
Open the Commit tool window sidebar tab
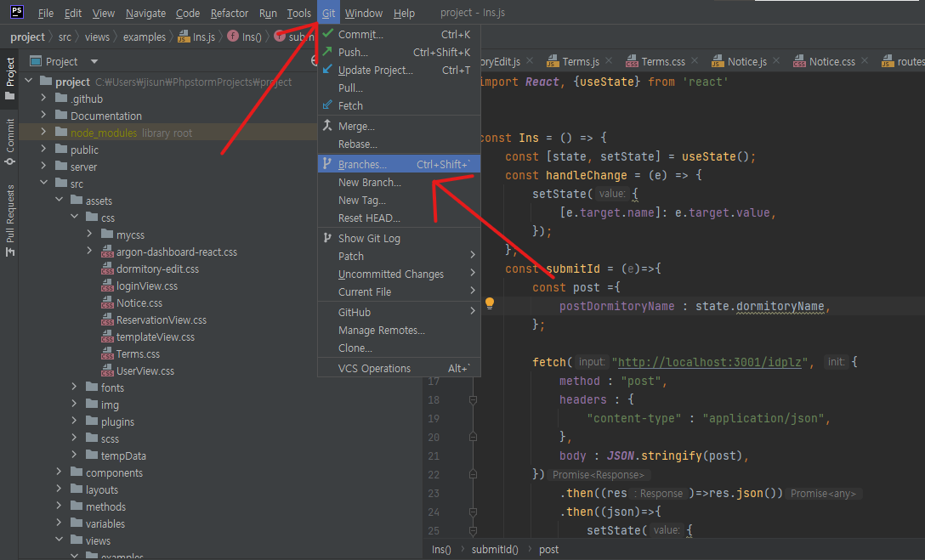click(x=10, y=141)
